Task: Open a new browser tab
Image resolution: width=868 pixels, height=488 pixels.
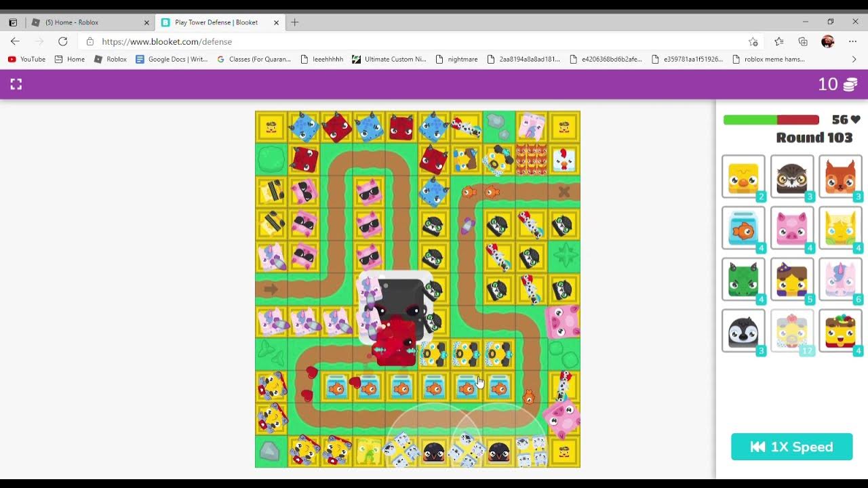Action: pos(294,22)
